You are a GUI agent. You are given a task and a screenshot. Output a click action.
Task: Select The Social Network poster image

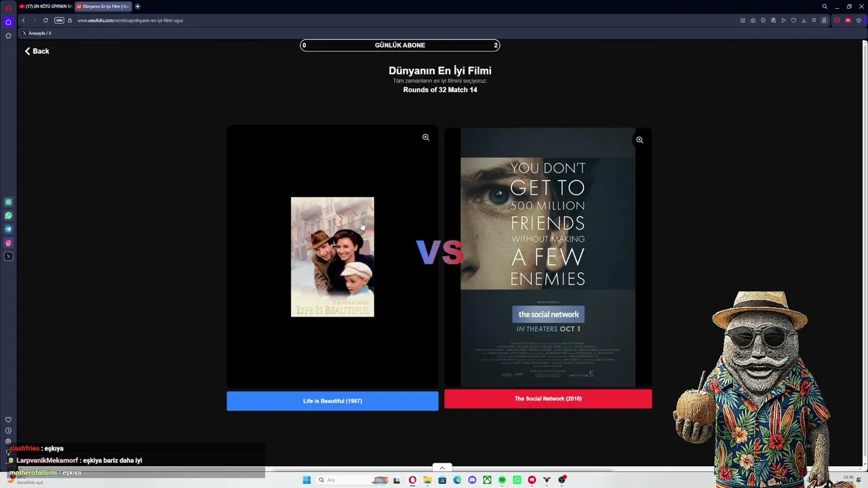[x=548, y=257]
